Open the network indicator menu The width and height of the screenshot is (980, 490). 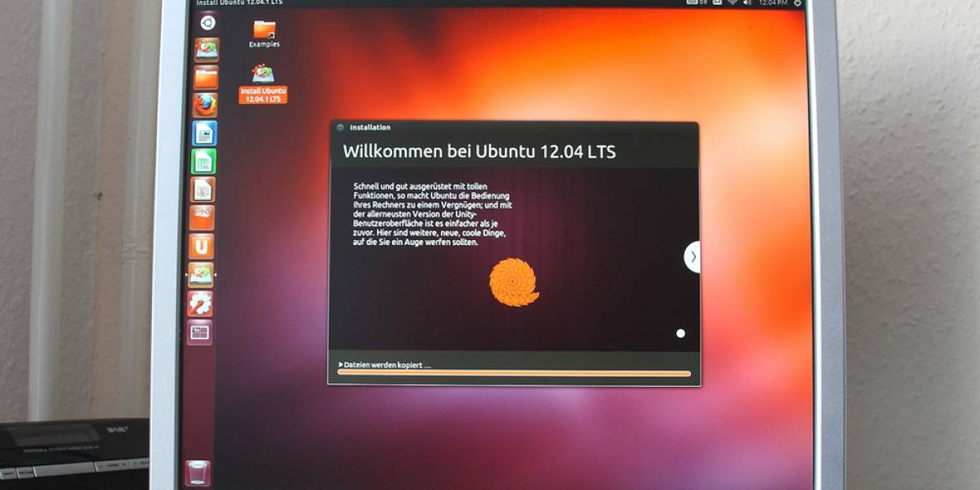coord(733,3)
